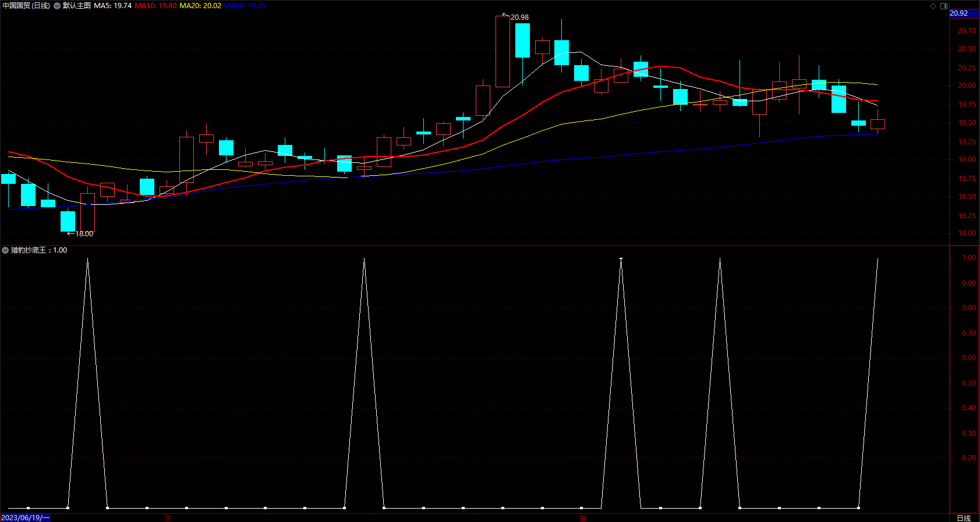Click the red MA10: 19.80 label
This screenshot has width=980, height=522.
[x=156, y=6]
